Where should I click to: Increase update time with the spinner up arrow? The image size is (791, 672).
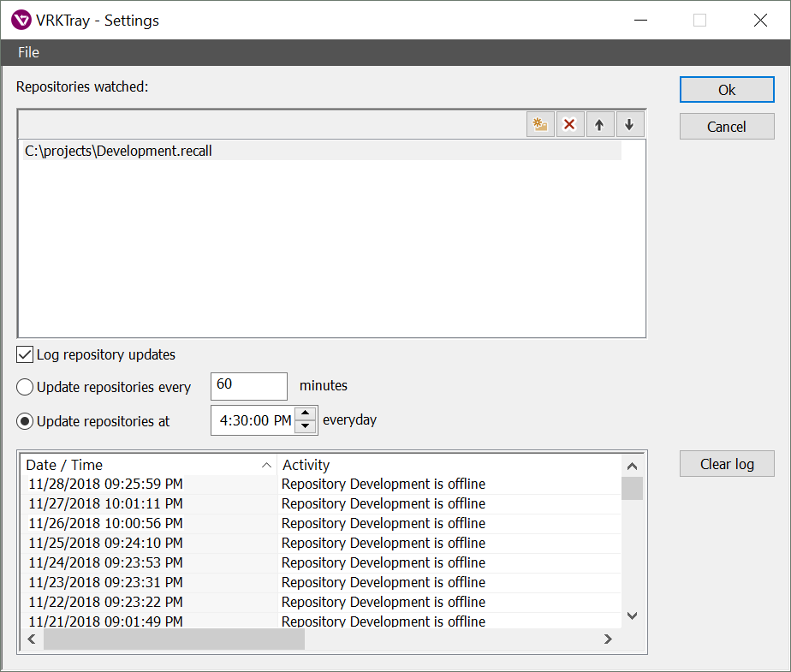[306, 413]
